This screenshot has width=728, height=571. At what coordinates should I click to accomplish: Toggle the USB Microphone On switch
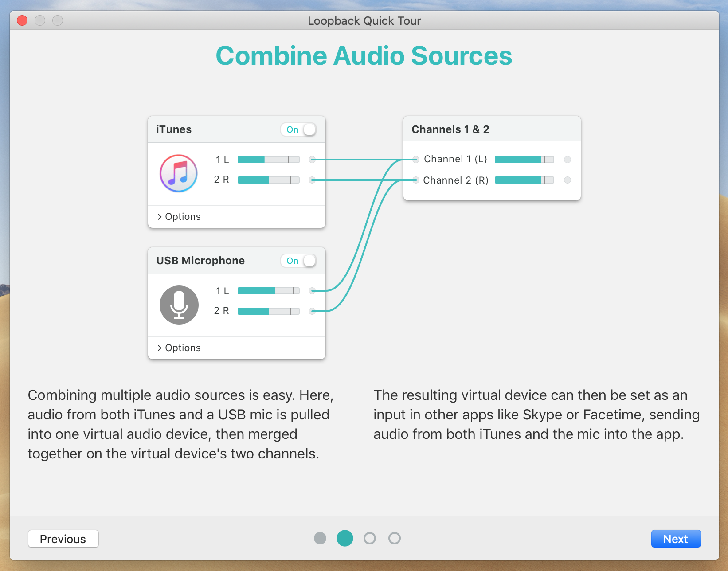click(298, 261)
